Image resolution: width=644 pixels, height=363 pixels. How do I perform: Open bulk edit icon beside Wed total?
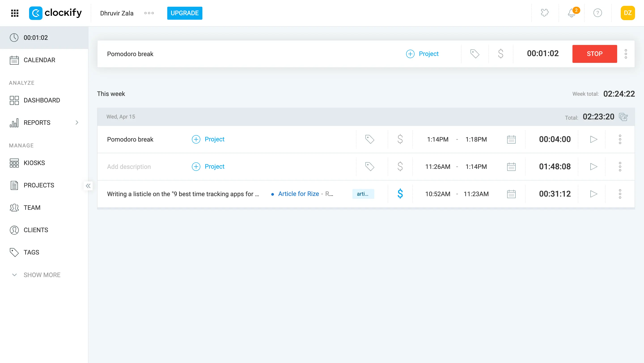click(623, 117)
